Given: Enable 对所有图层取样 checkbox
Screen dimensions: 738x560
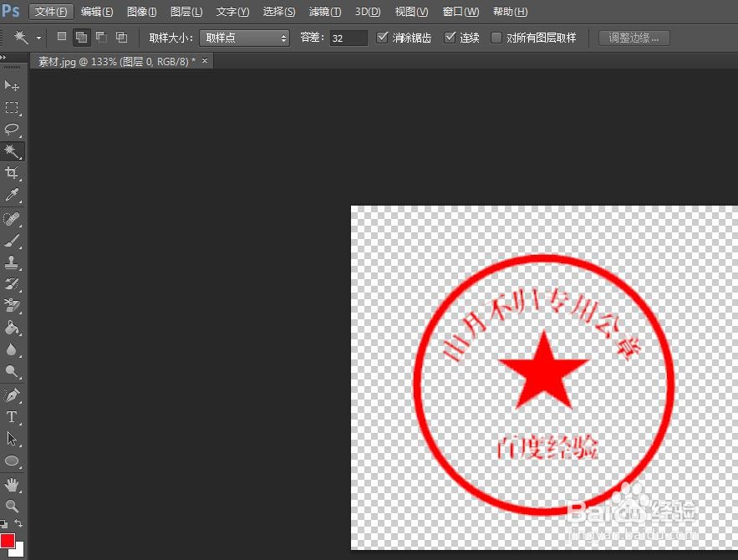Looking at the screenshot, I should click(x=496, y=38).
